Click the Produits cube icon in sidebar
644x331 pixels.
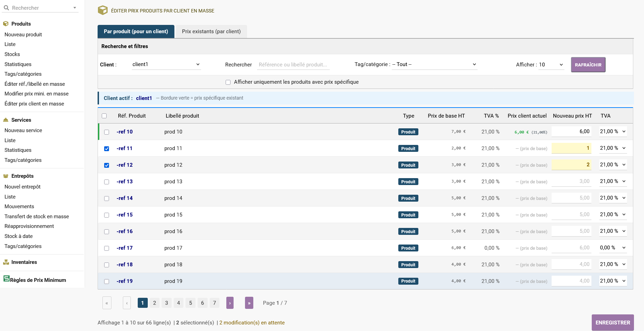click(x=6, y=24)
